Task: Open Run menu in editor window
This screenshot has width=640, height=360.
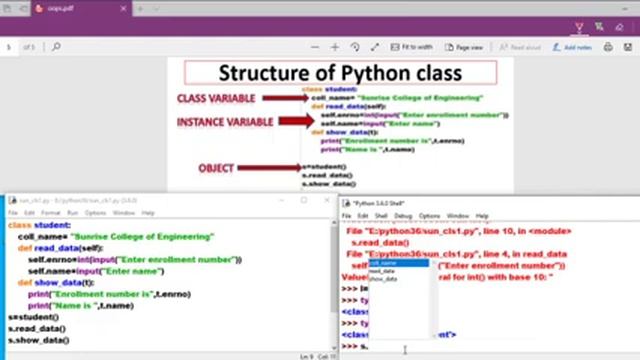Action: 73,213
